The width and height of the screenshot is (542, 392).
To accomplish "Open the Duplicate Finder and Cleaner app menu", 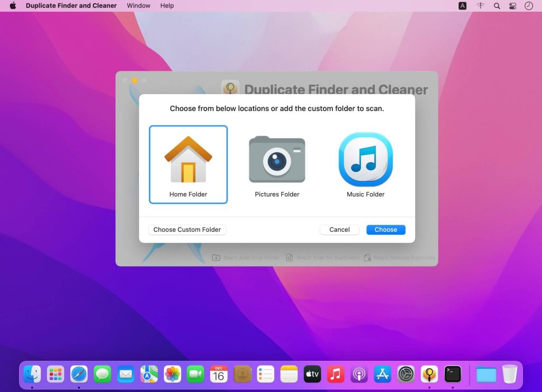I will coord(70,6).
